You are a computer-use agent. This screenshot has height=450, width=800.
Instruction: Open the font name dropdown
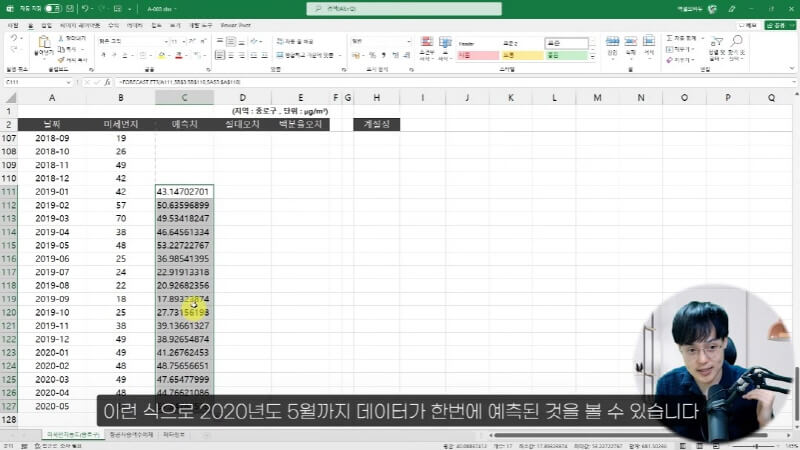pos(166,41)
